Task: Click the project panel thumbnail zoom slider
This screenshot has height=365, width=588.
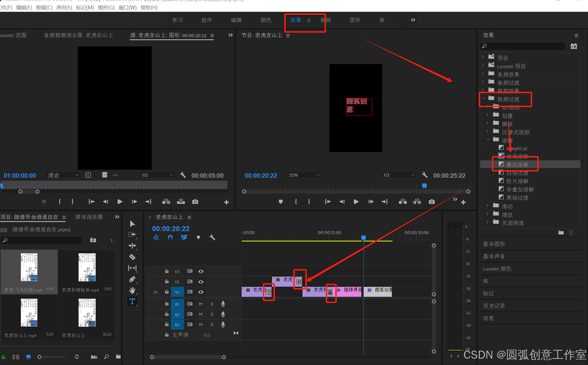Action: [x=40, y=357]
